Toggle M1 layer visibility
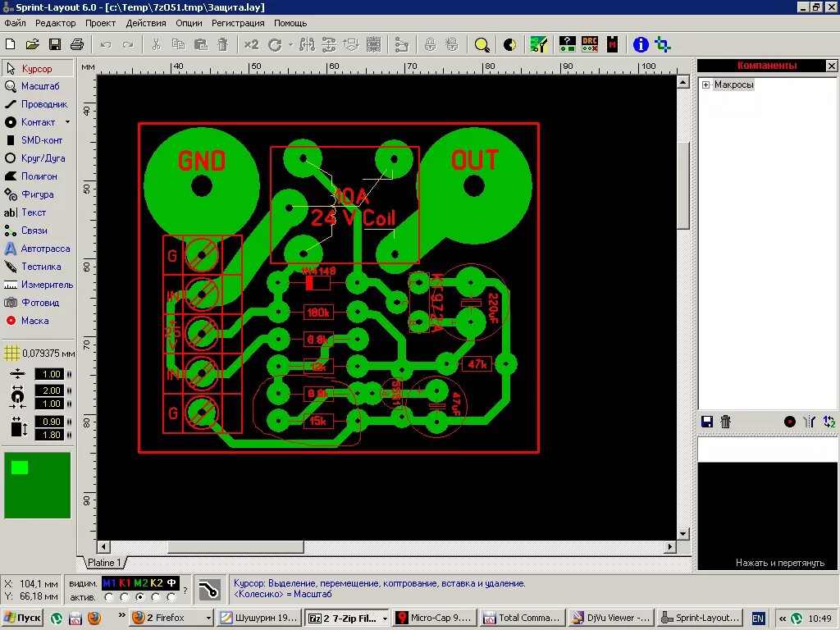 (x=109, y=583)
